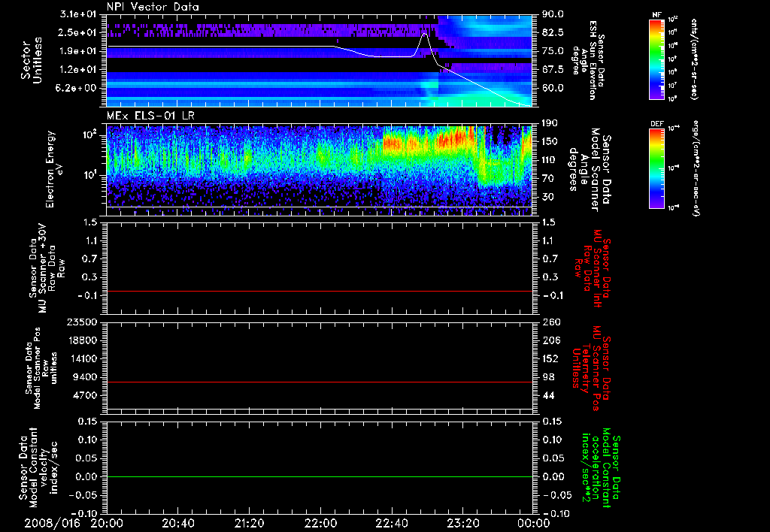Screen dimensions: 770x532
Task: Click the 00:00 end time label
Action: (532, 523)
